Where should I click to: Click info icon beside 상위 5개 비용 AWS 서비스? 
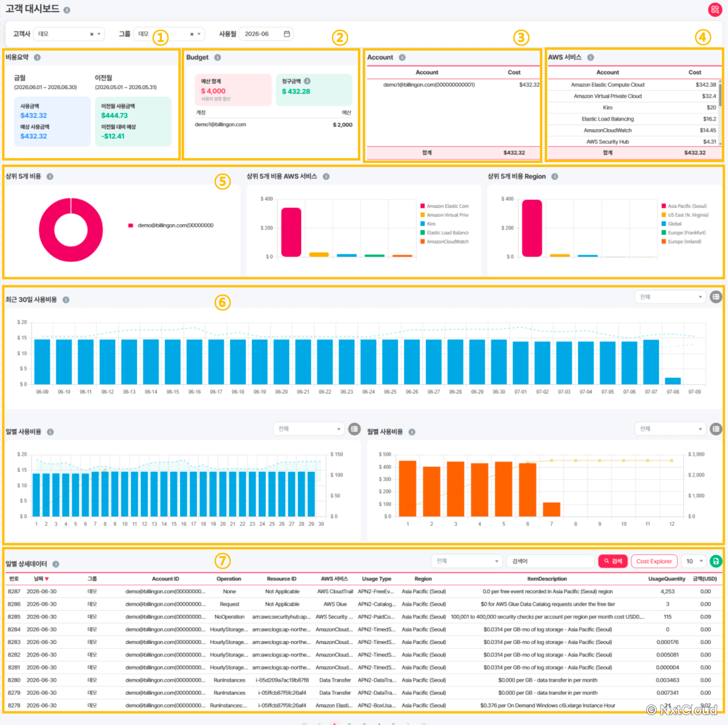tap(326, 177)
